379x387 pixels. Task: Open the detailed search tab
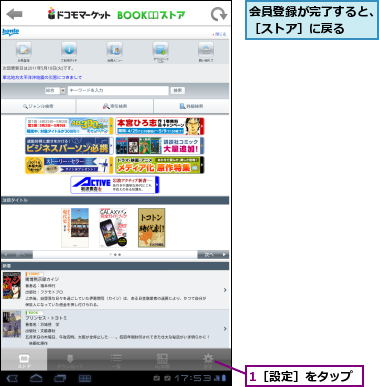(x=191, y=106)
